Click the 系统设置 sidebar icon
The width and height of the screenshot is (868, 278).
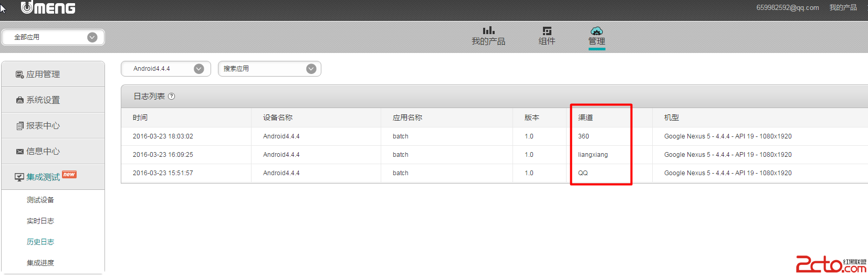point(19,100)
